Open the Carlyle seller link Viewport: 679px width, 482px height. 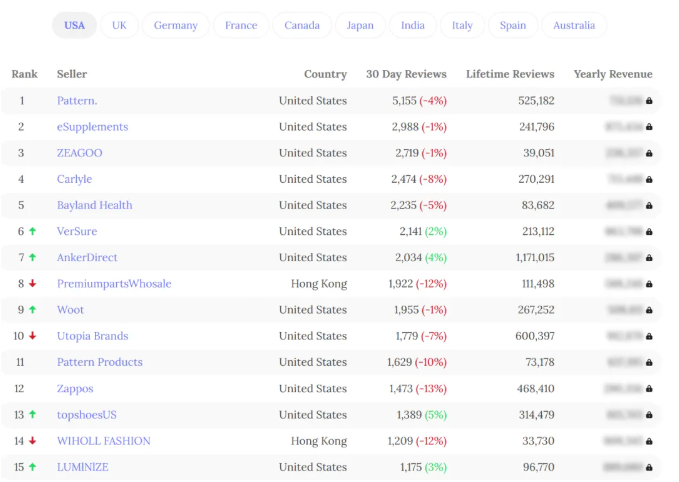pyautogui.click(x=74, y=179)
